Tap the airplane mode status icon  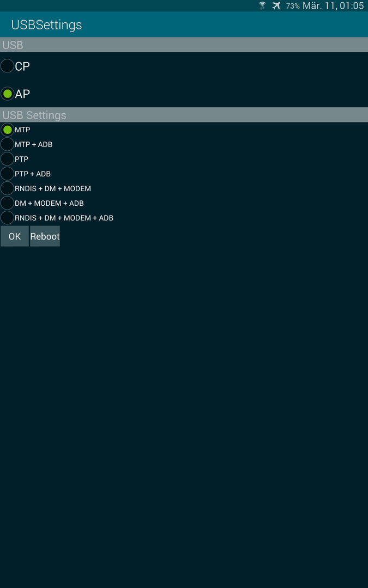(x=276, y=5)
